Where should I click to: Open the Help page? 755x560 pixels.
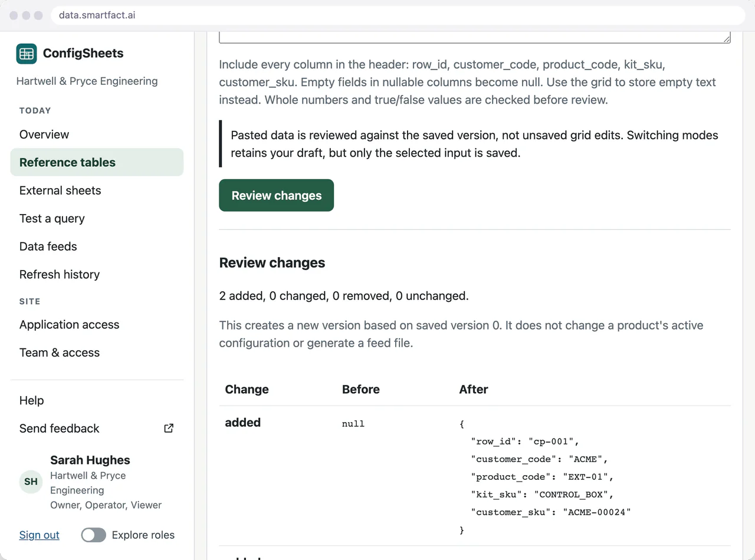click(97, 400)
